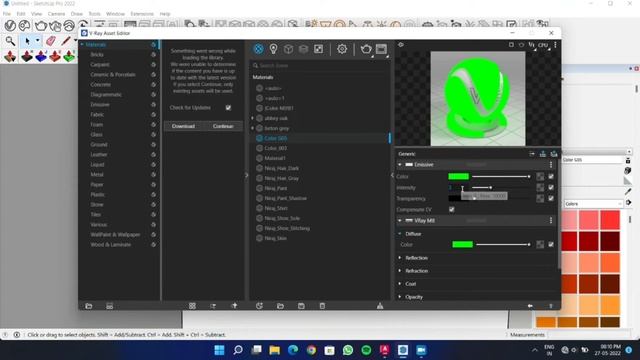Image resolution: width=640 pixels, height=360 pixels.
Task: Click the add asset icon at the list's bottom left
Action: [x=259, y=306]
